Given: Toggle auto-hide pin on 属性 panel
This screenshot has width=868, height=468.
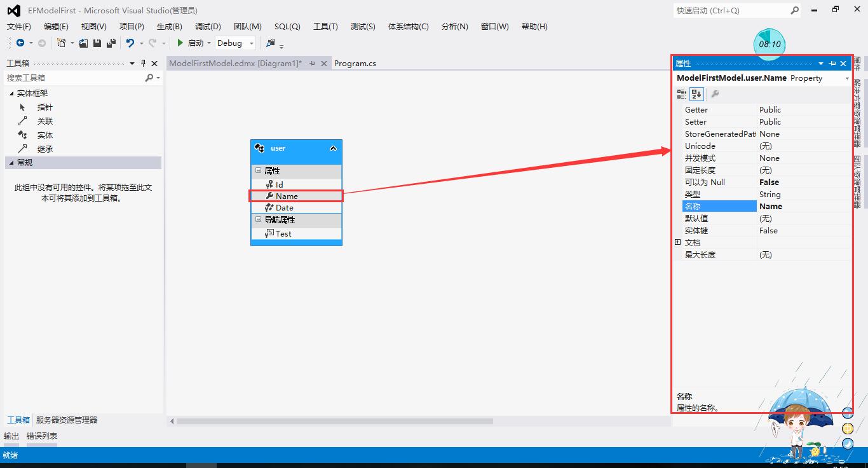Looking at the screenshot, I should pyautogui.click(x=832, y=64).
